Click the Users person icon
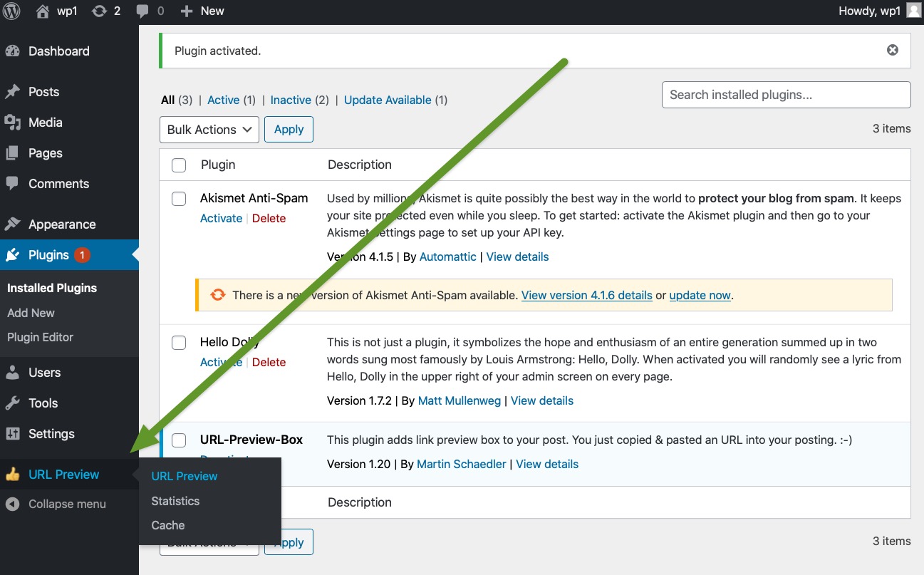Screen dimensions: 924x575 12,373
